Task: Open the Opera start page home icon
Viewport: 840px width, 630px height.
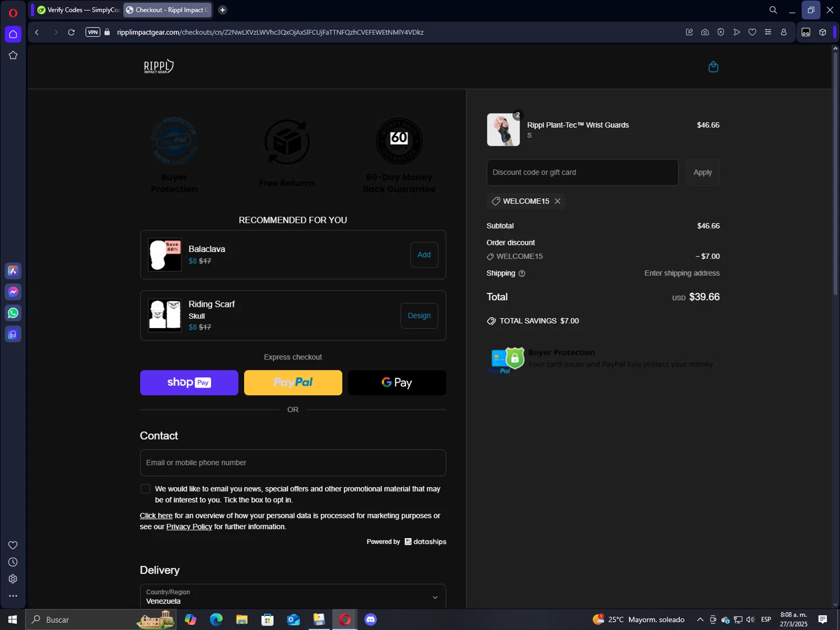Action: pos(13,34)
